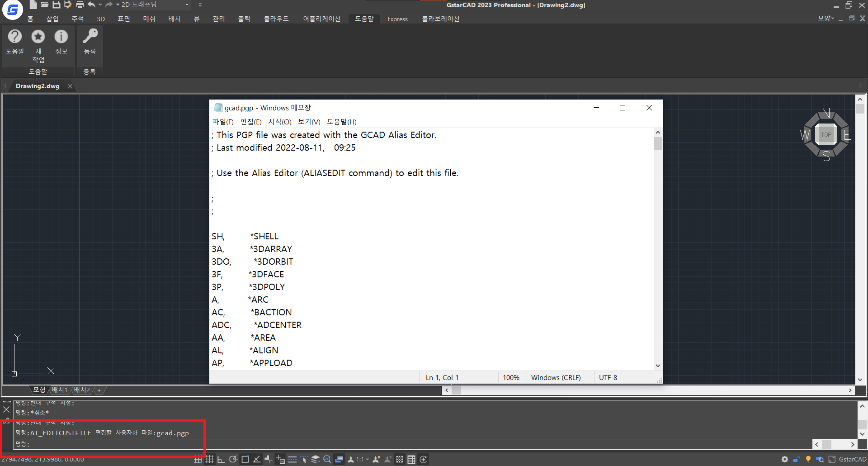
Task: Switch to the 배치2 layout tab
Action: point(82,390)
